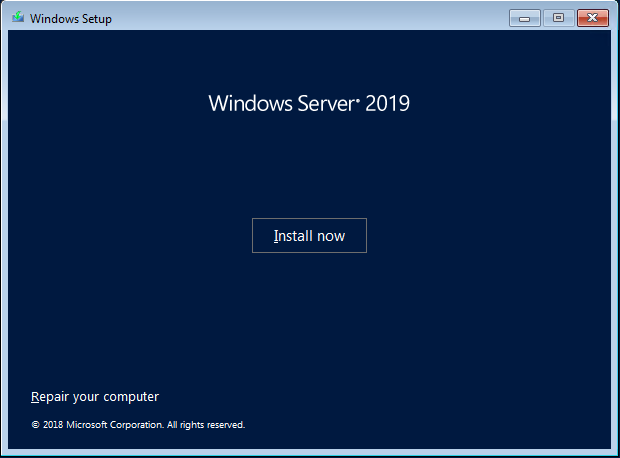Maximize the Windows Setup window
The image size is (620, 458).
(x=558, y=18)
